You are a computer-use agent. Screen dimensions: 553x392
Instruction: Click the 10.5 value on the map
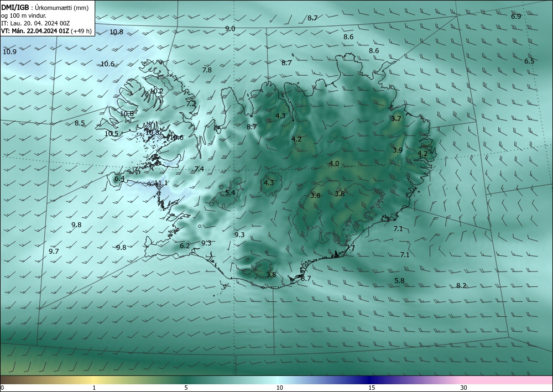pos(112,134)
